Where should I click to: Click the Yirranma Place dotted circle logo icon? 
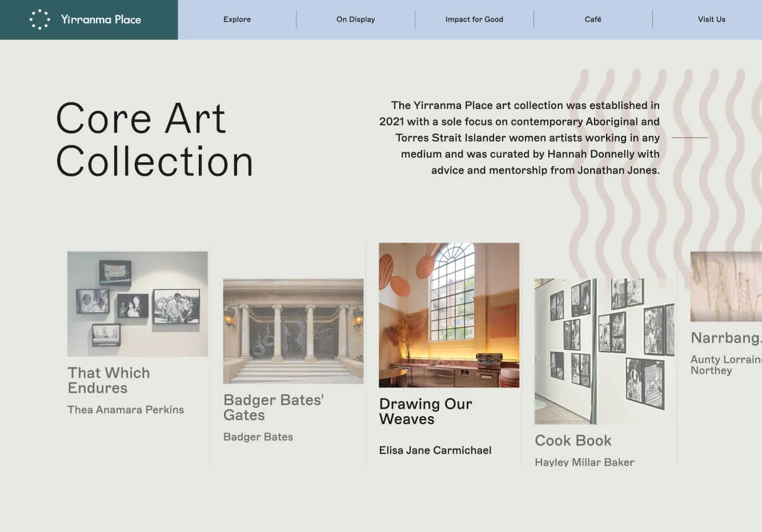pos(40,19)
